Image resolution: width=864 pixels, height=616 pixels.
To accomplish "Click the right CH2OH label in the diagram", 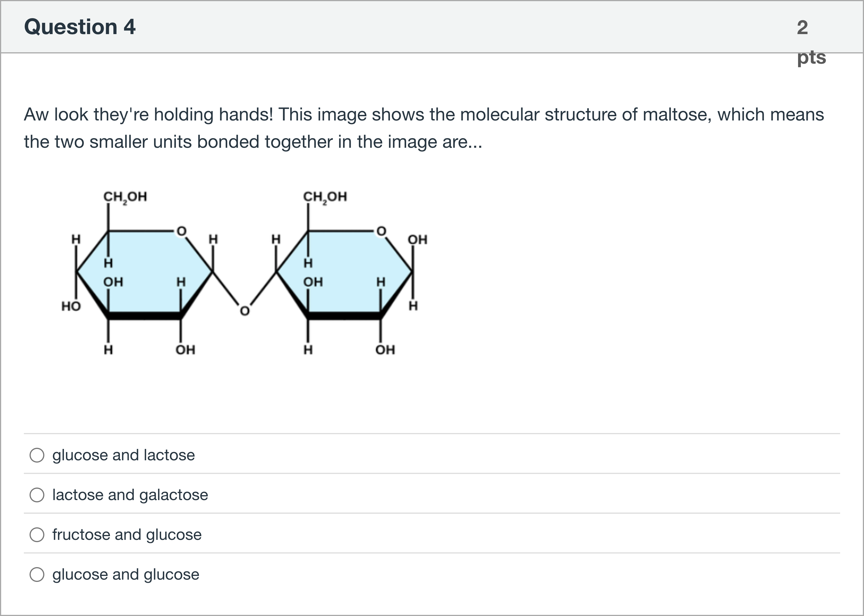I will coord(325,197).
